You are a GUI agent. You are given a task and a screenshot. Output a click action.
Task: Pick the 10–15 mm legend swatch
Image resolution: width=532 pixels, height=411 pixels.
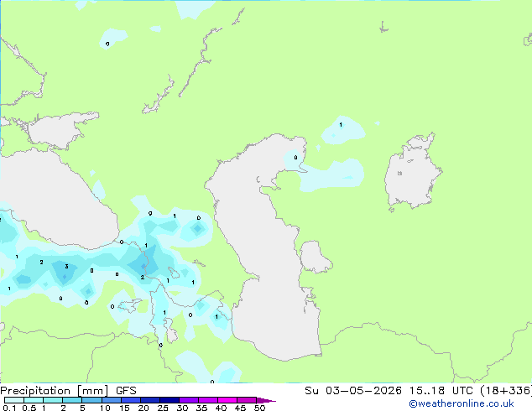(x=111, y=400)
